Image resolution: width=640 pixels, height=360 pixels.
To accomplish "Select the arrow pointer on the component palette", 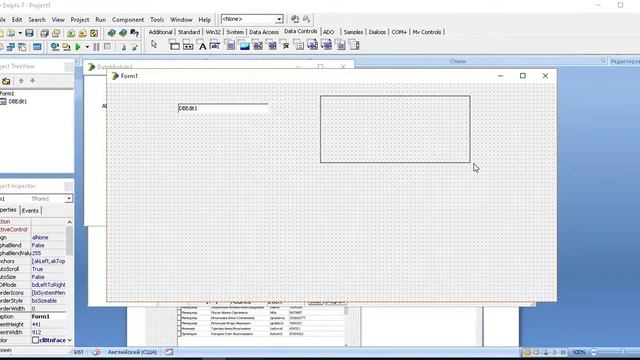I will click(x=154, y=44).
